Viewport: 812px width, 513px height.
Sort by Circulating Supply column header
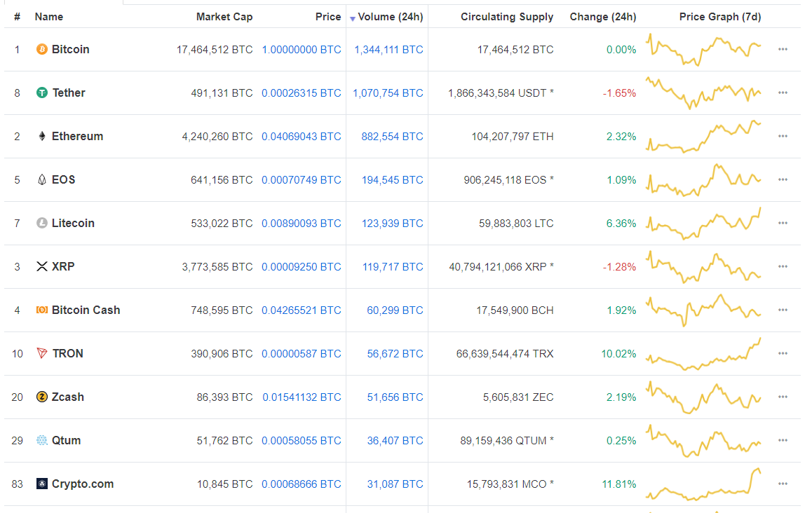click(506, 17)
